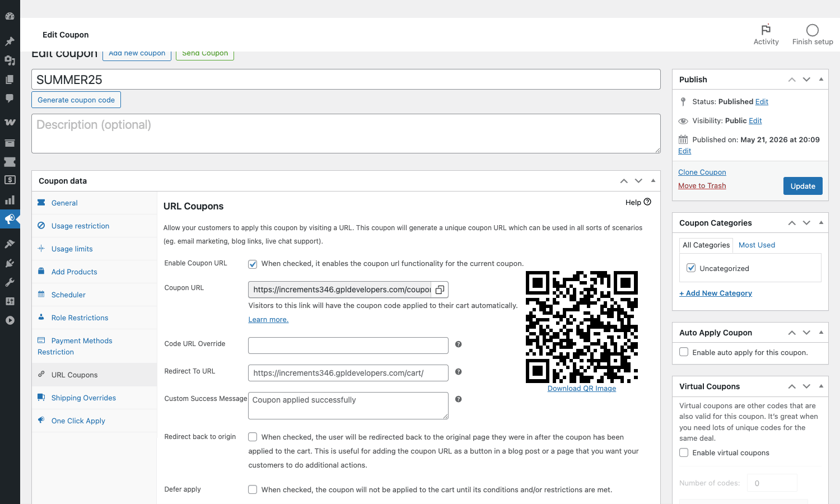Show tooltip icon for Code URL Override

[x=458, y=344]
